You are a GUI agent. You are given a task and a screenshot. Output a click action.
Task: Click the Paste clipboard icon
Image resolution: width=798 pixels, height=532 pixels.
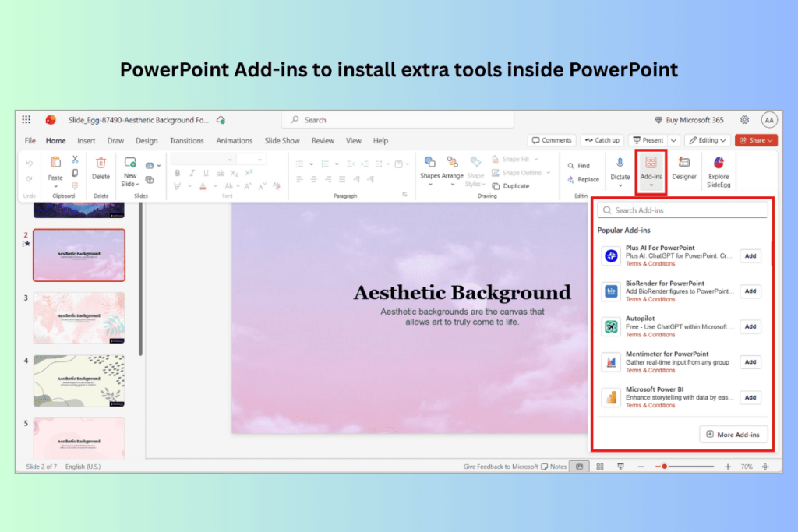55,163
